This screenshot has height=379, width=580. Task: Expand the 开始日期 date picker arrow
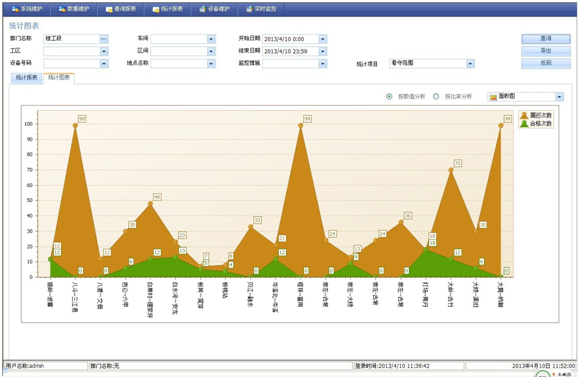[x=323, y=39]
